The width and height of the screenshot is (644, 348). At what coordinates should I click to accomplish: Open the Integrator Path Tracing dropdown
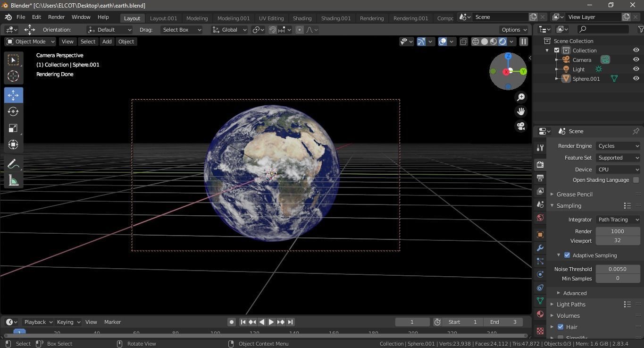618,220
